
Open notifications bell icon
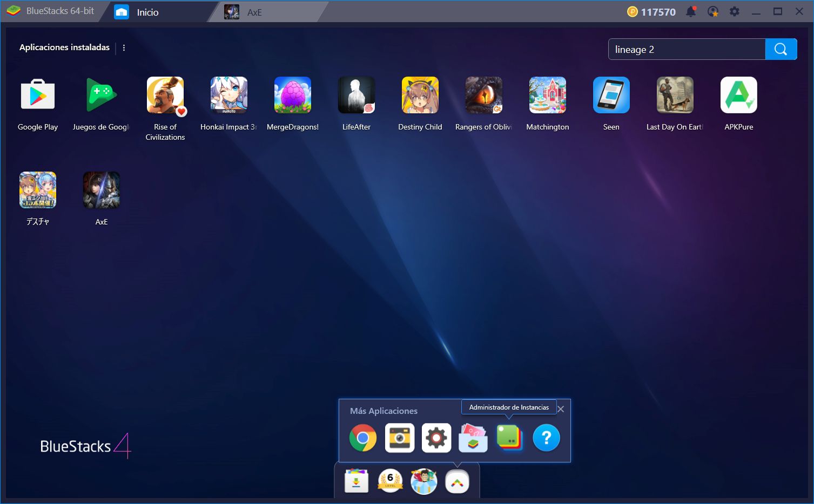[x=691, y=11]
